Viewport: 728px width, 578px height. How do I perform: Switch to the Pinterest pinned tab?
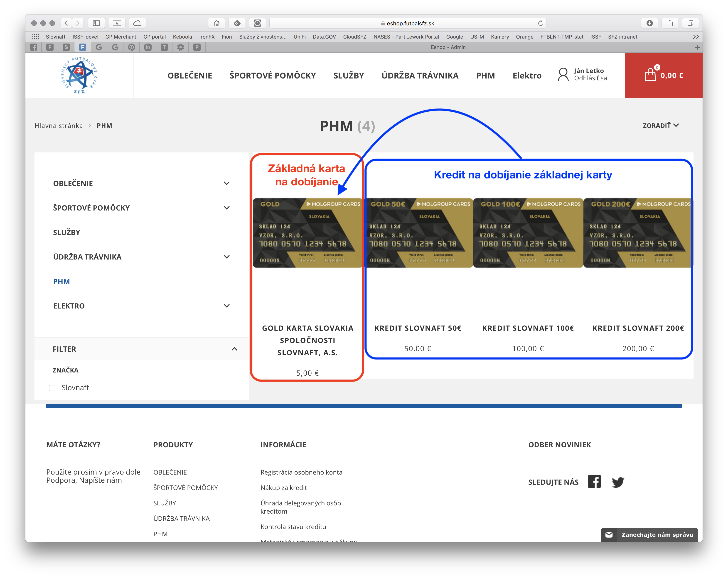point(132,47)
